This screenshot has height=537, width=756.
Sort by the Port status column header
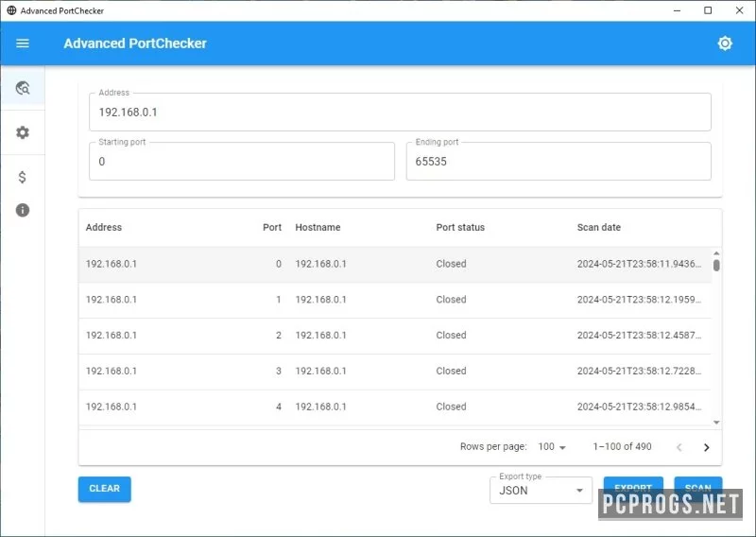point(460,227)
